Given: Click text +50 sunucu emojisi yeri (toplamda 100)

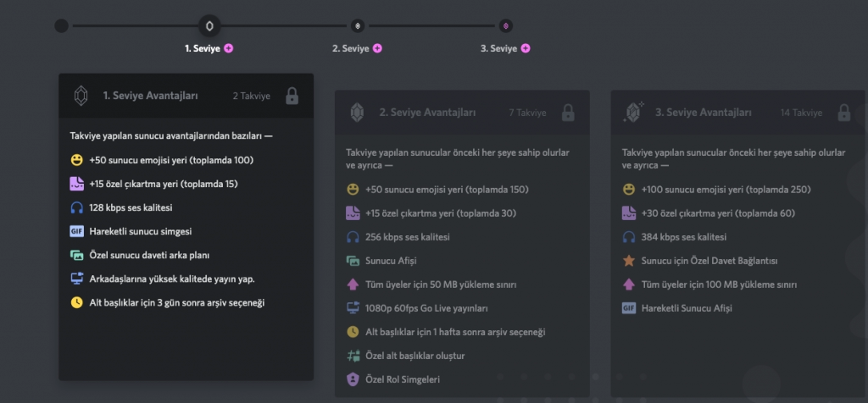Looking at the screenshot, I should point(171,160).
